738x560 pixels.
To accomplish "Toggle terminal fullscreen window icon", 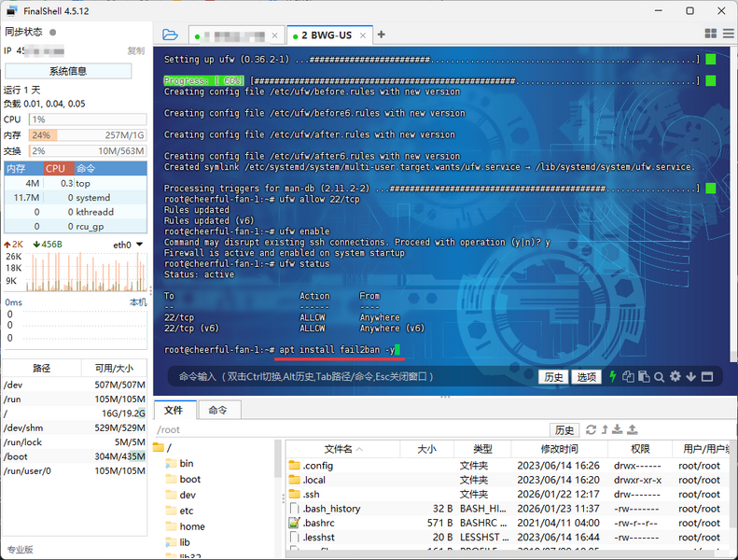I will click(706, 377).
